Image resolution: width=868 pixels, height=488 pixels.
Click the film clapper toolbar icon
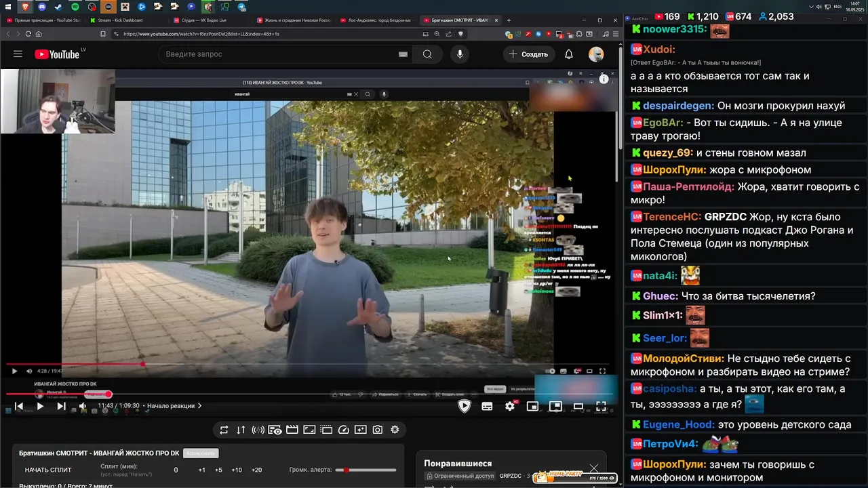click(x=292, y=430)
